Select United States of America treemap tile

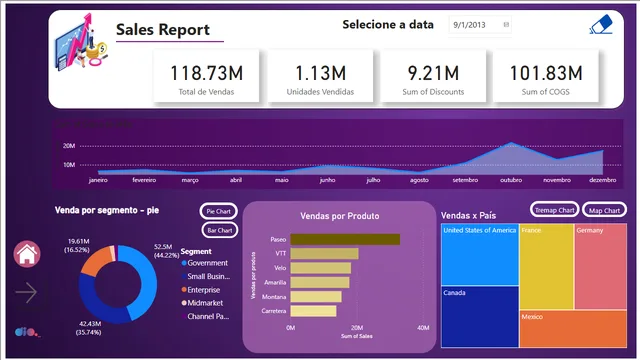pyautogui.click(x=480, y=254)
